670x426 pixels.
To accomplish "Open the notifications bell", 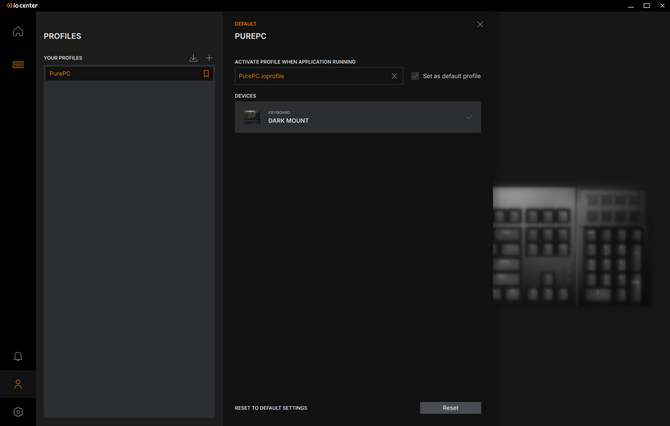I will (x=18, y=356).
